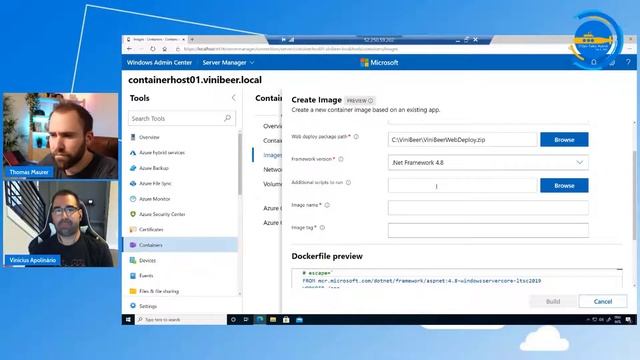Reload the browser page
The height and width of the screenshot is (360, 640).
153,49
